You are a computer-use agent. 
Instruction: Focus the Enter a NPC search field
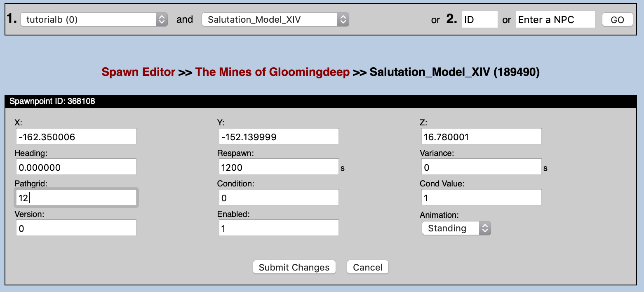[555, 19]
